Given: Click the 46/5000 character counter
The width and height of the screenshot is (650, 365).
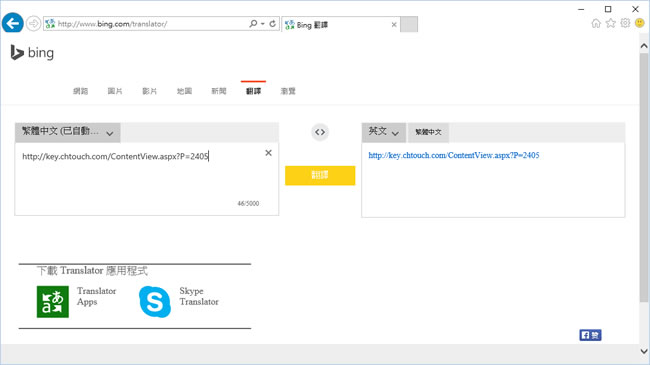Looking at the screenshot, I should [248, 204].
